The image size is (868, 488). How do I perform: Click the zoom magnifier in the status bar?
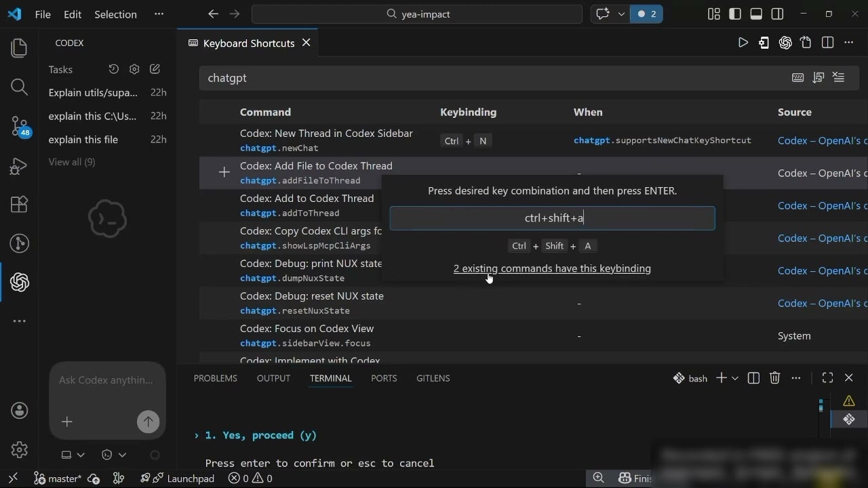598,478
